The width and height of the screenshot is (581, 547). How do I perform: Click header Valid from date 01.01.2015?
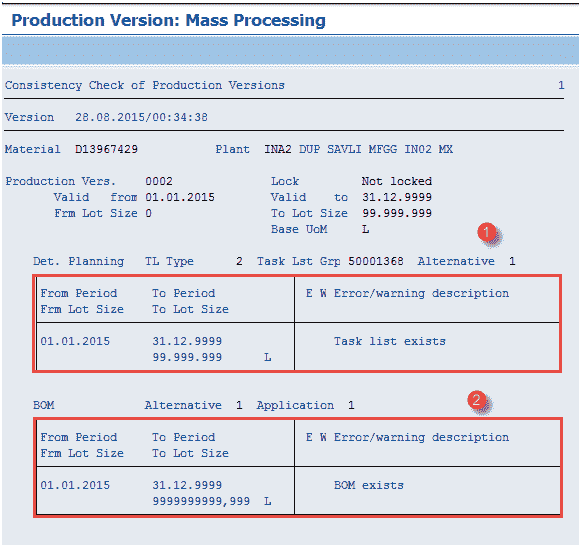[180, 197]
